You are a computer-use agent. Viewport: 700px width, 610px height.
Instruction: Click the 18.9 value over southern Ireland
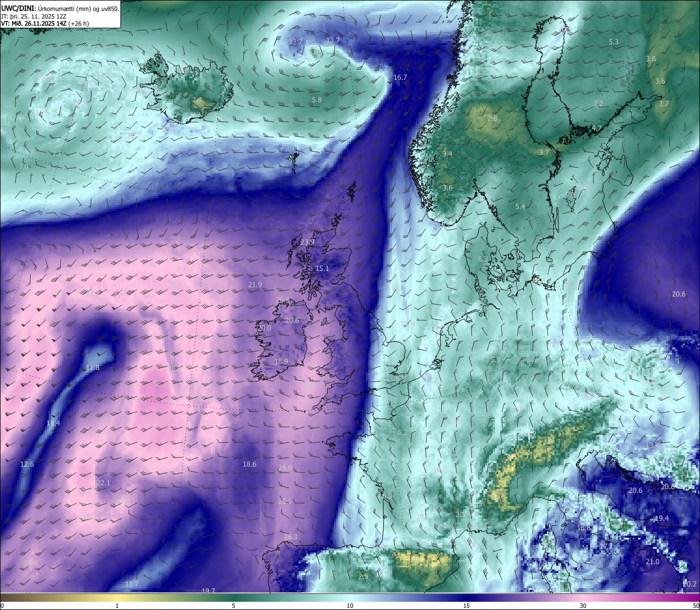[x=281, y=362]
